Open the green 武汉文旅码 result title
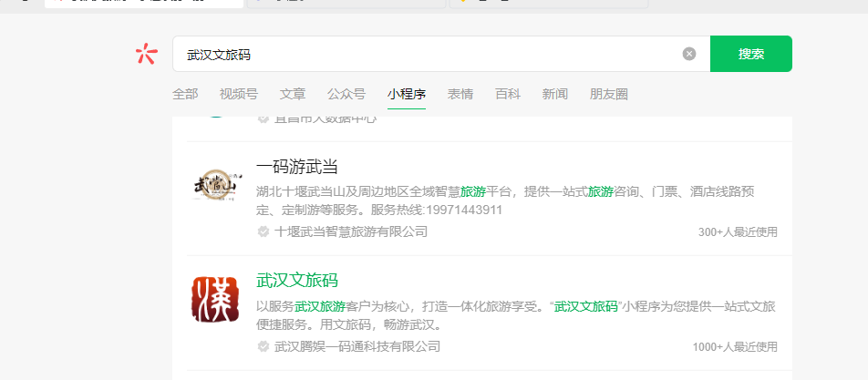The width and height of the screenshot is (868, 380). coord(296,281)
